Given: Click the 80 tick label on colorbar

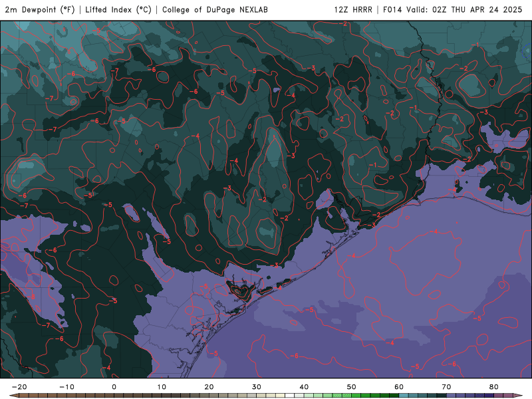Looking at the screenshot, I should pyautogui.click(x=494, y=387).
